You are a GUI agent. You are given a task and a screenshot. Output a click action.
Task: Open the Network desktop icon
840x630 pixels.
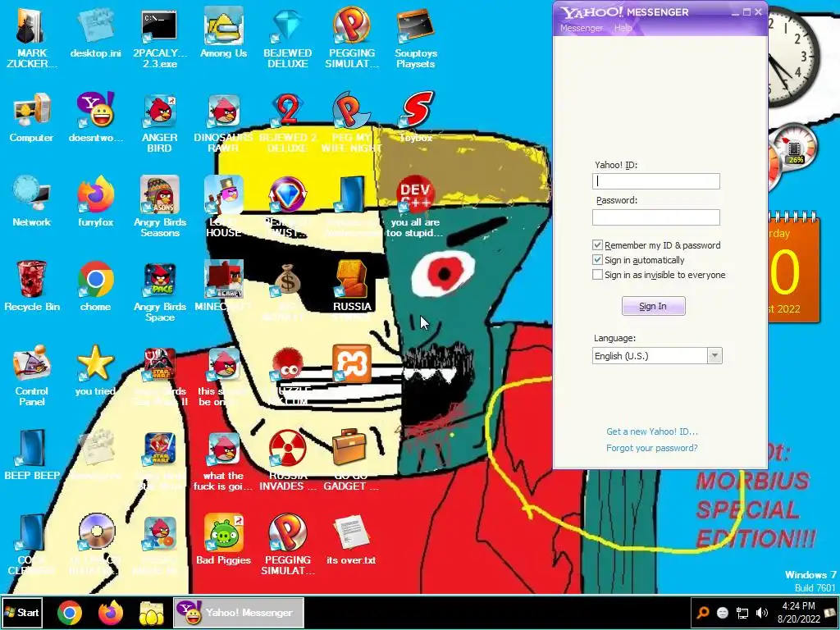[32, 201]
